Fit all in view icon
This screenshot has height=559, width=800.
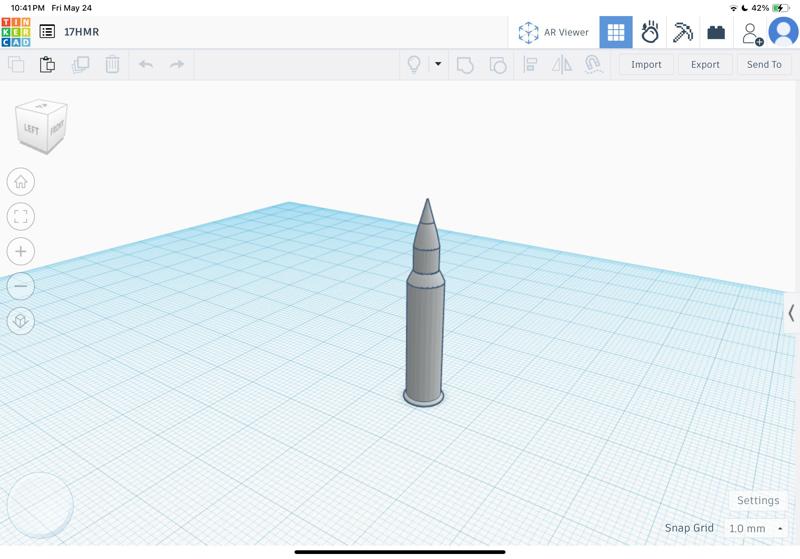pos(21,216)
